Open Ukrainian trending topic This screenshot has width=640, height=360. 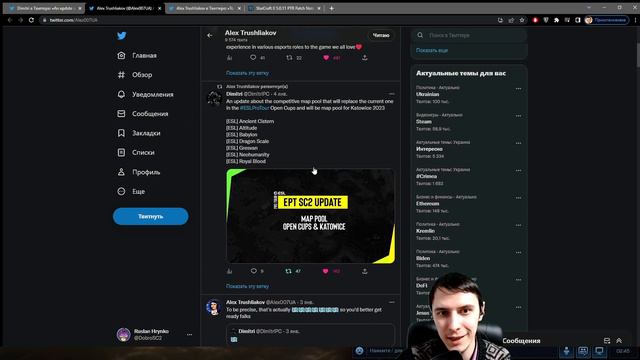coord(427,94)
